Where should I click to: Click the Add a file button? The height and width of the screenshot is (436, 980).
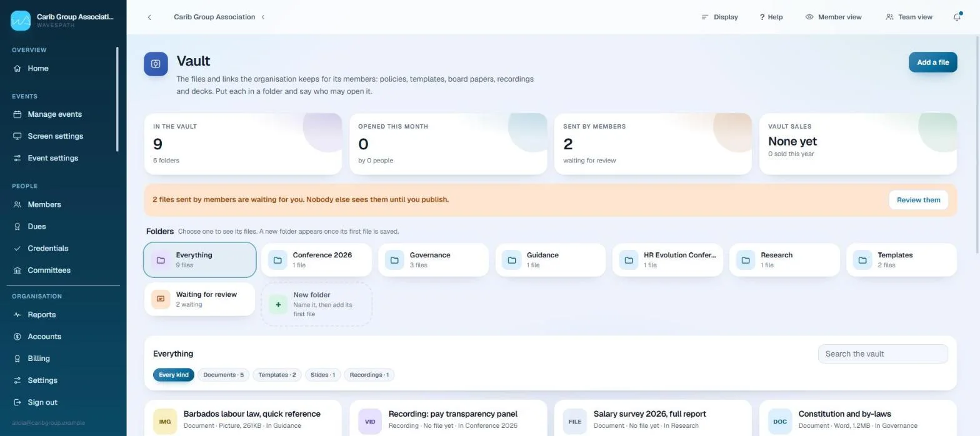tap(933, 62)
